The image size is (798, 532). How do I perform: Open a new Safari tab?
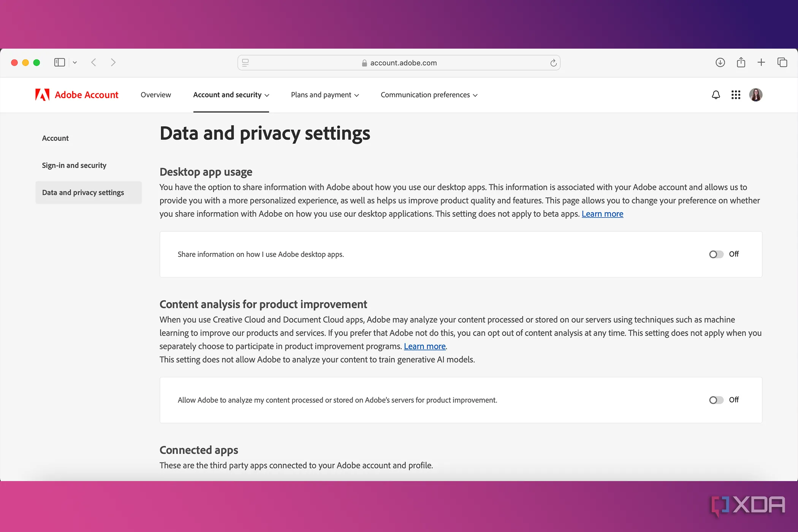click(761, 62)
